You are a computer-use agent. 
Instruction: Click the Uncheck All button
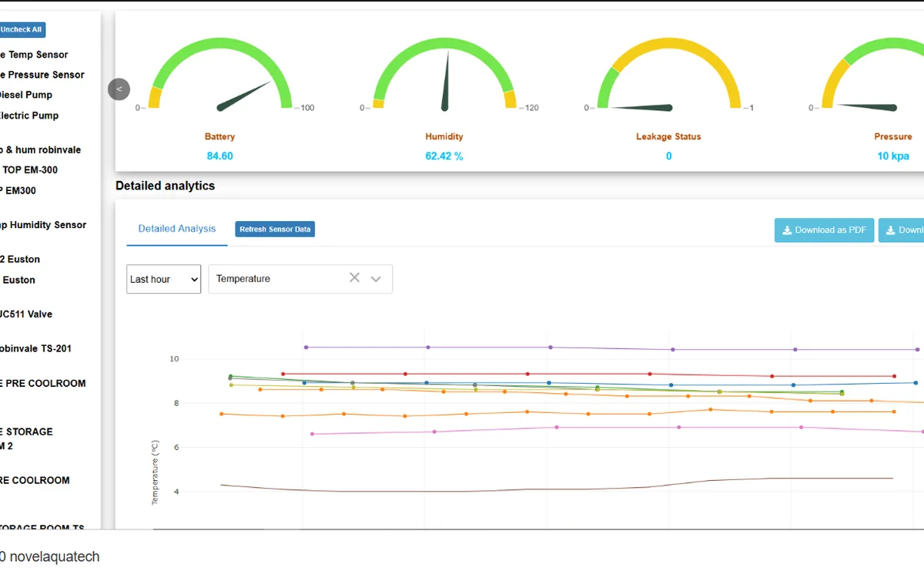[22, 29]
